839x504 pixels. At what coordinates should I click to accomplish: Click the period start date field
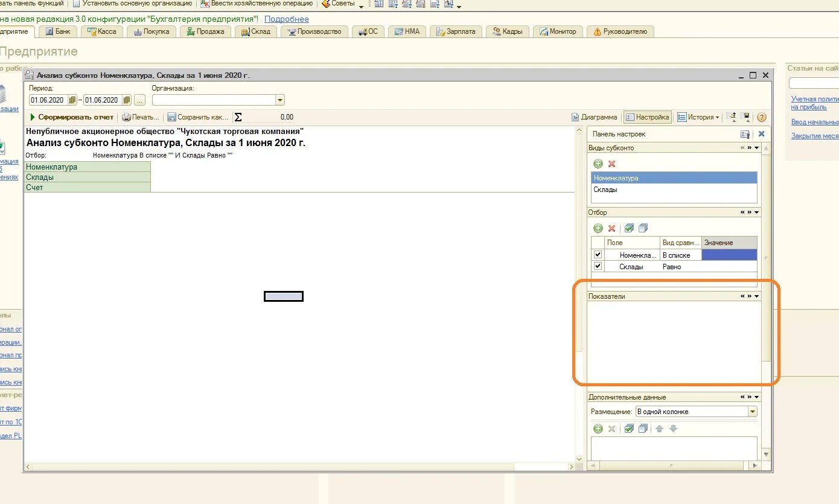coord(48,100)
